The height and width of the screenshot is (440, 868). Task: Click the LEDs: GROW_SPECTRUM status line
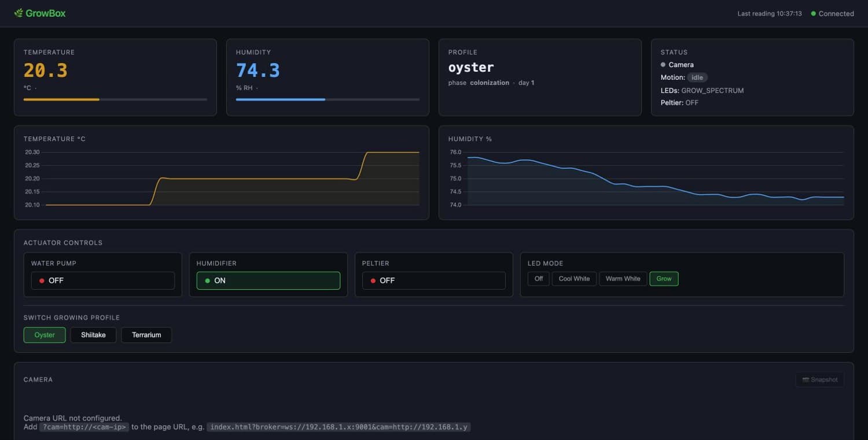(703, 91)
